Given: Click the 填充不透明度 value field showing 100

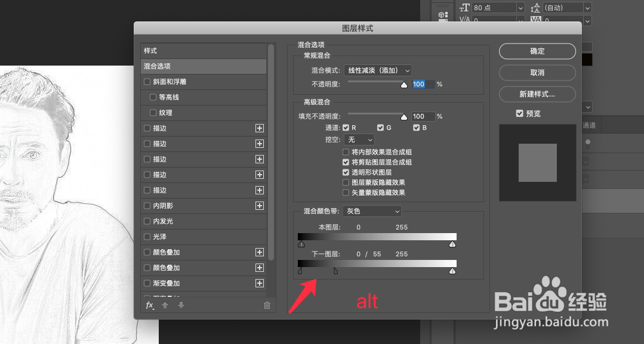Looking at the screenshot, I should pos(423,117).
